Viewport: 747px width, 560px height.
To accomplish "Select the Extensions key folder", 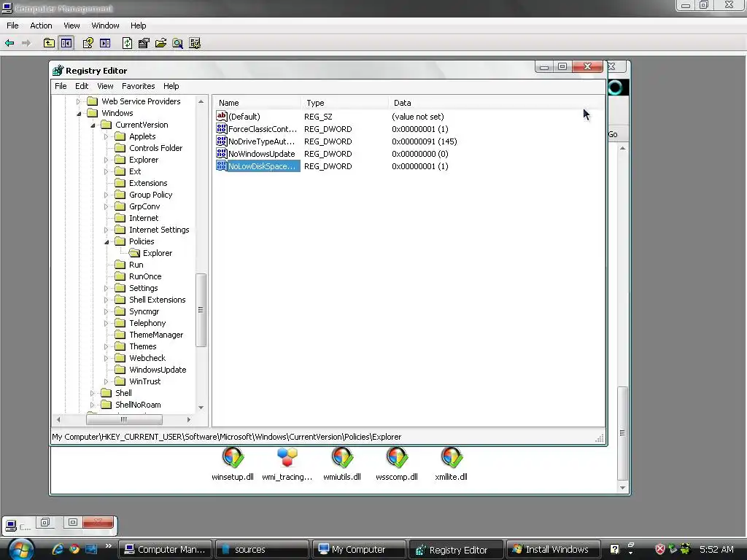I will (120, 183).
